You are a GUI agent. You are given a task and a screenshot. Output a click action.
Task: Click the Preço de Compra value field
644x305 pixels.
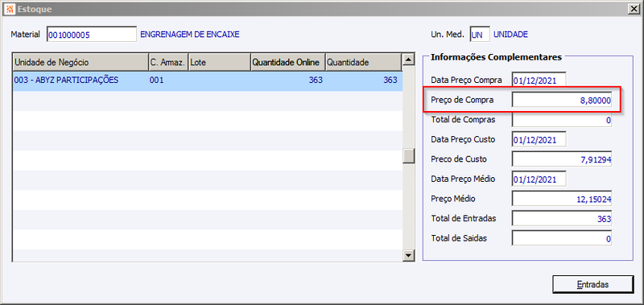tap(562, 100)
